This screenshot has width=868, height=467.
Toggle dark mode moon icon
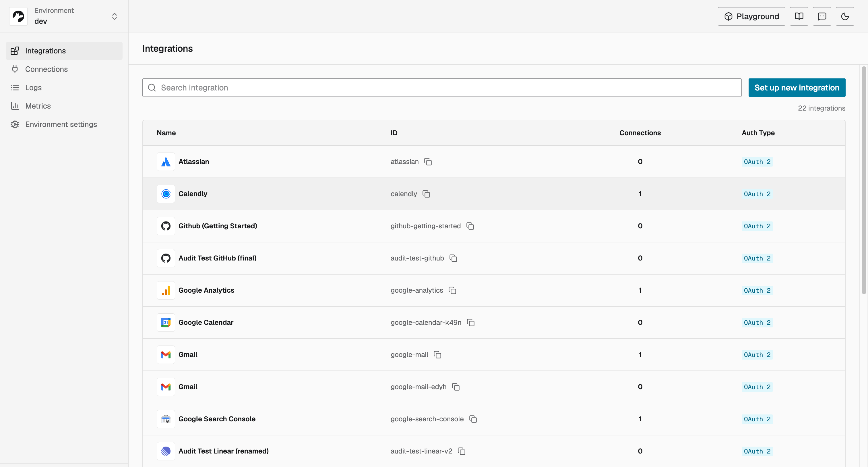point(845,16)
